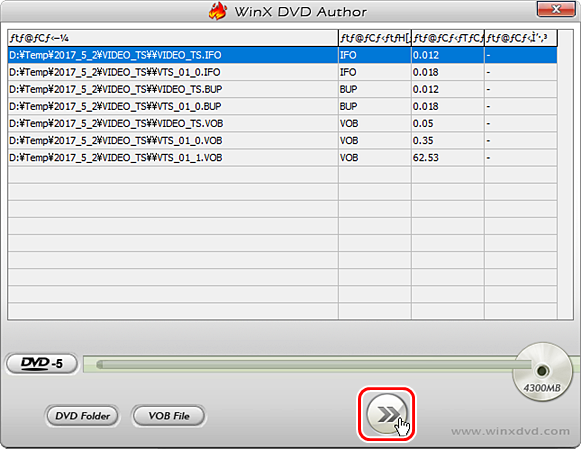This screenshot has height=449, width=581.
Task: Sort by the file size column header
Action: 448,38
